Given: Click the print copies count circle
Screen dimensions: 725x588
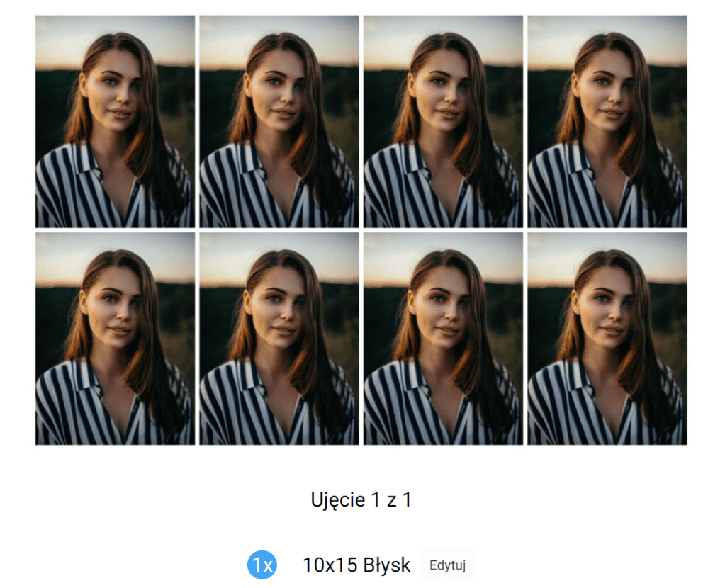Looking at the screenshot, I should [x=262, y=565].
